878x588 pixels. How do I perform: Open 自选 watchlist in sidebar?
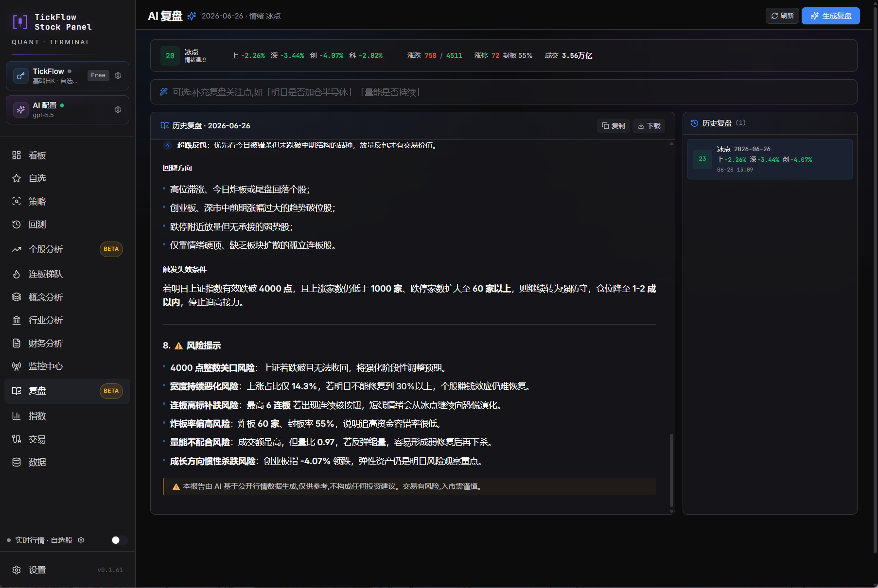pyautogui.click(x=68, y=178)
